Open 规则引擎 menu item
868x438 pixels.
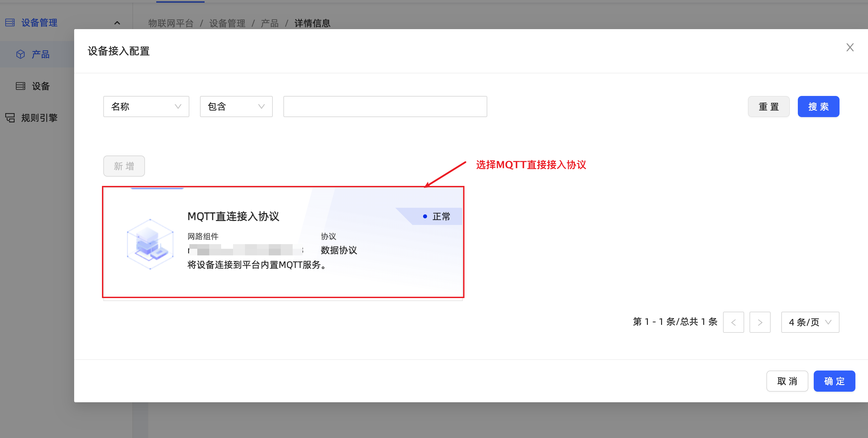pyautogui.click(x=39, y=118)
